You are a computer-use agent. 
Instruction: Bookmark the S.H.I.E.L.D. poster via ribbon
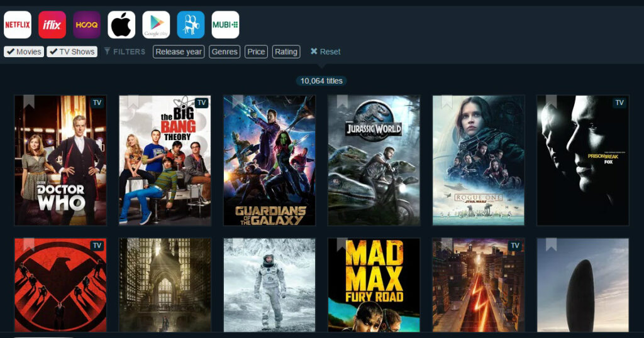tap(29, 244)
